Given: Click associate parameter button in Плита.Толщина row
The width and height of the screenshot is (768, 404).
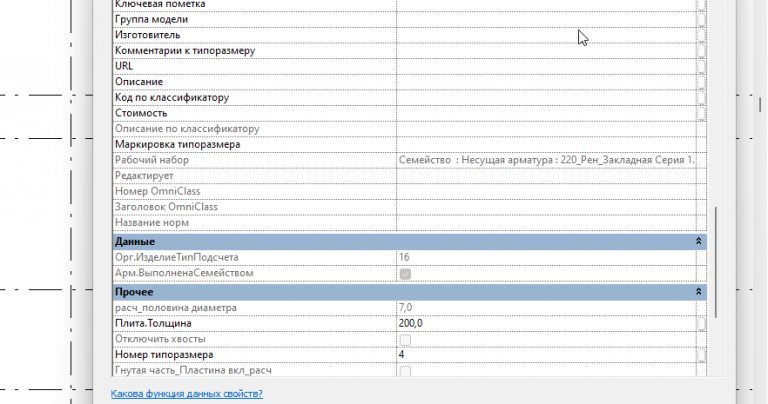Looking at the screenshot, I should [x=701, y=324].
